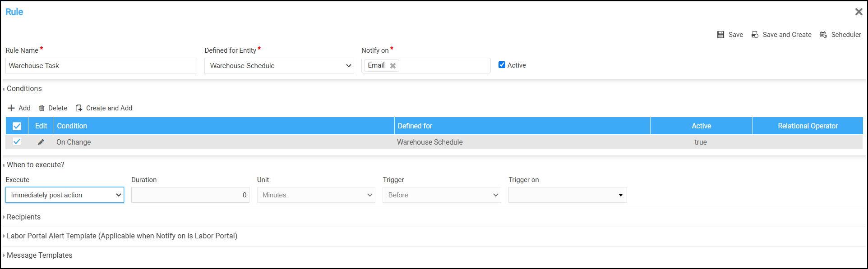Uncheck the Active checkbox
868x269 pixels.
(502, 65)
